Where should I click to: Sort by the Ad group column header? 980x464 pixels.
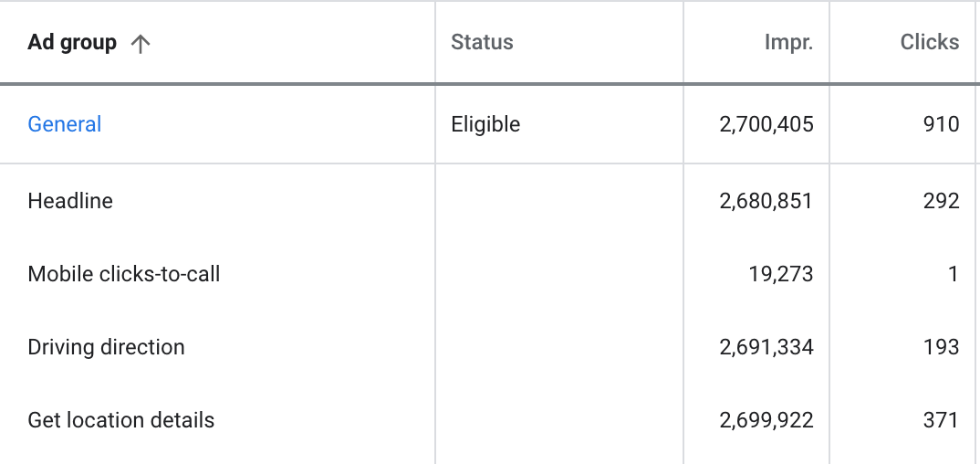click(x=72, y=43)
